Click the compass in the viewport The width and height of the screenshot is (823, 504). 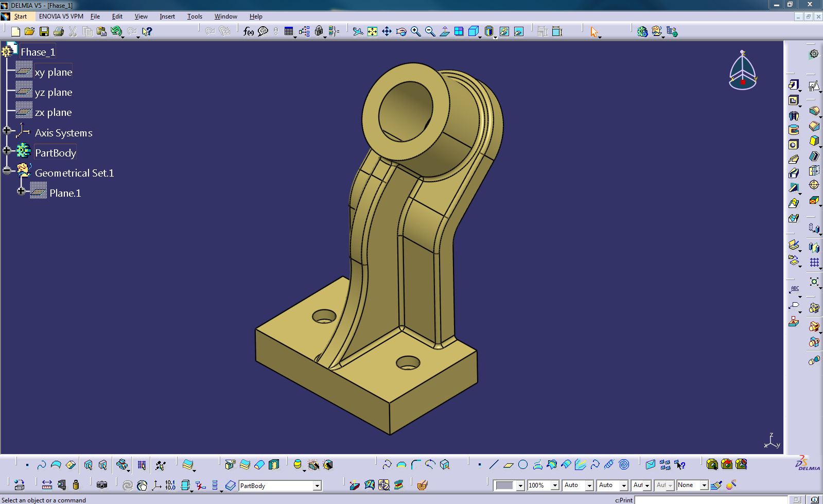pos(743,71)
